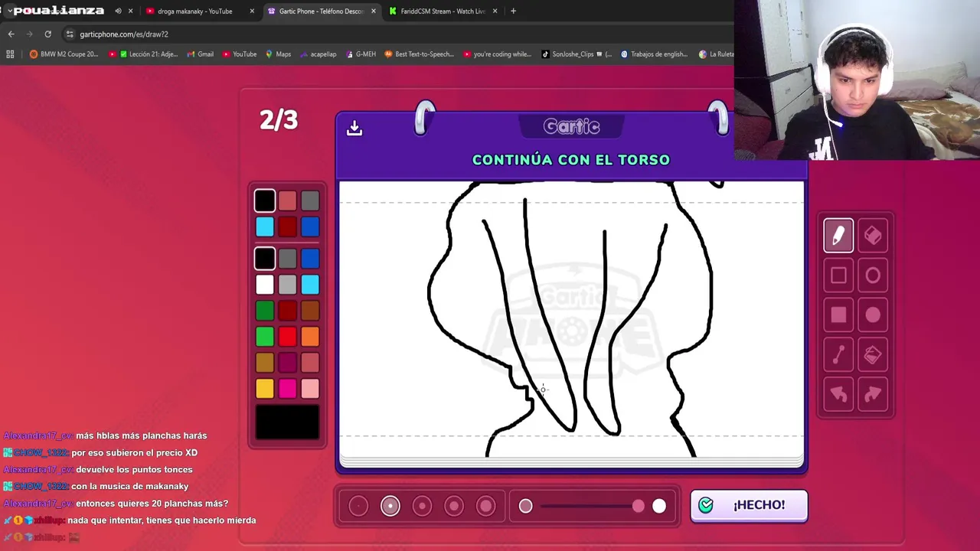Screen dimensions: 980x551
Task: Click the 2/3 round counter
Action: (x=279, y=120)
